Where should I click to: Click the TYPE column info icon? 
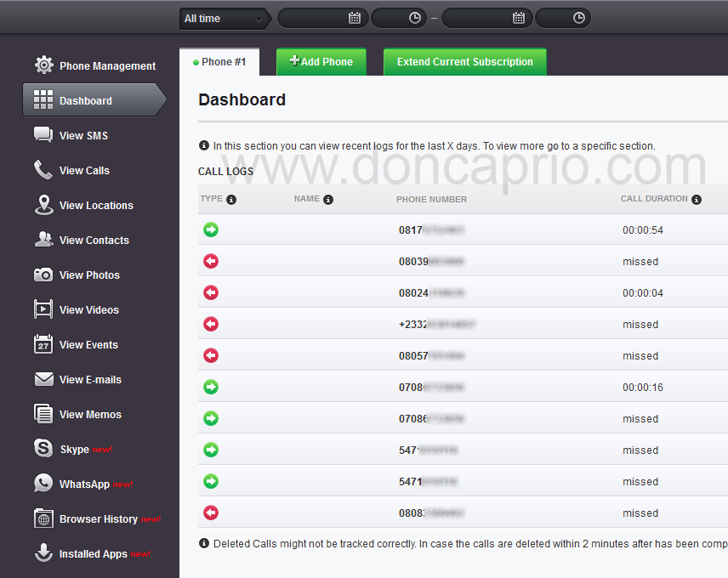(x=231, y=200)
